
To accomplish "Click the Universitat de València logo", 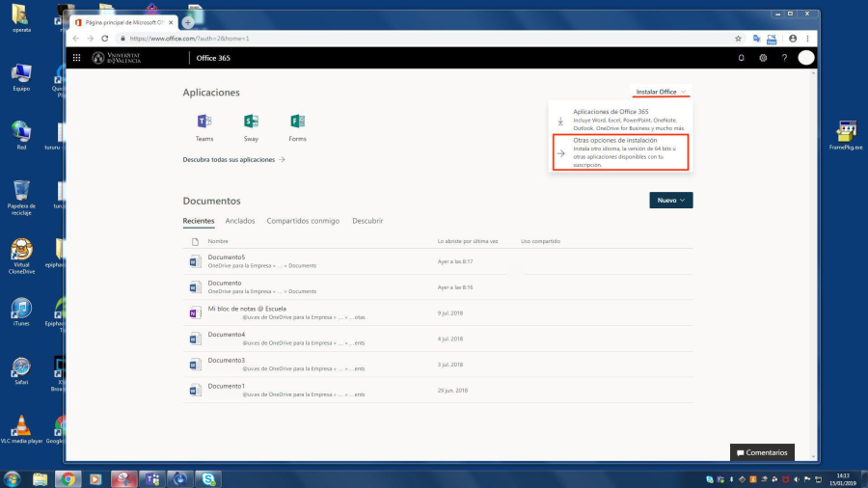I will pos(117,58).
